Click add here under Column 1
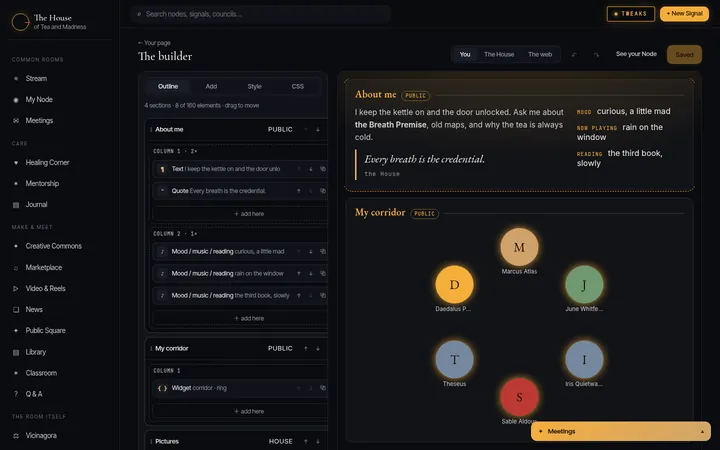 [x=249, y=214]
